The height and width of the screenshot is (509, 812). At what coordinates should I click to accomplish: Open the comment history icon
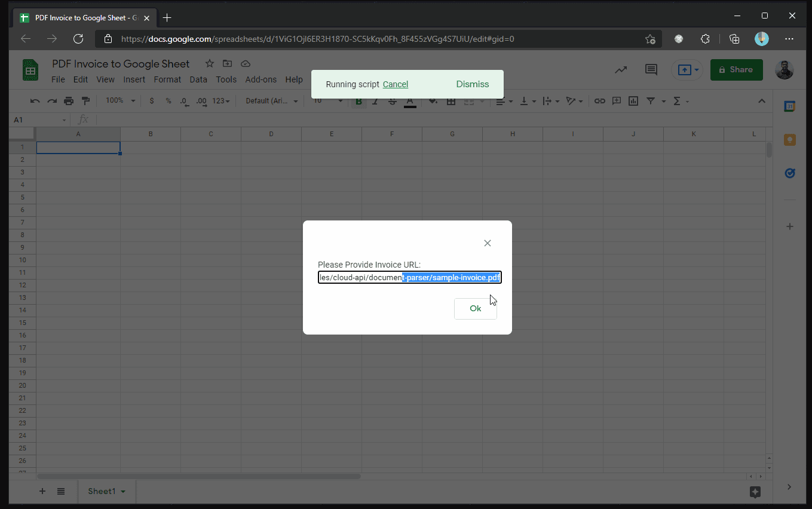pyautogui.click(x=651, y=70)
